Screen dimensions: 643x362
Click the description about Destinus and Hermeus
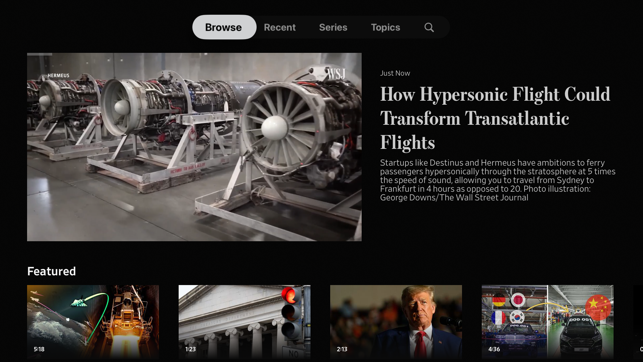pos(497,180)
